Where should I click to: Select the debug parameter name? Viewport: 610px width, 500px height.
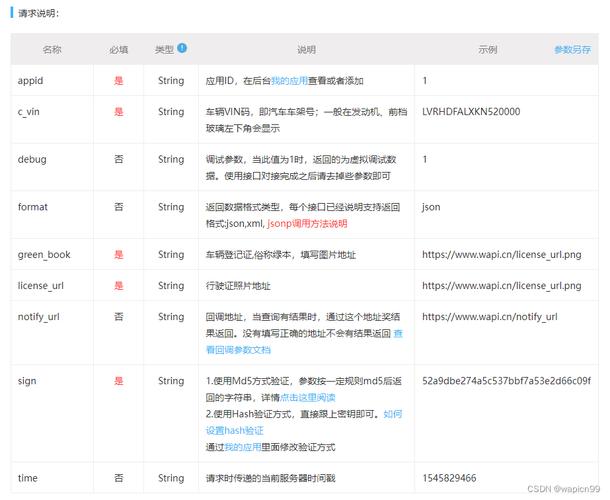point(32,160)
